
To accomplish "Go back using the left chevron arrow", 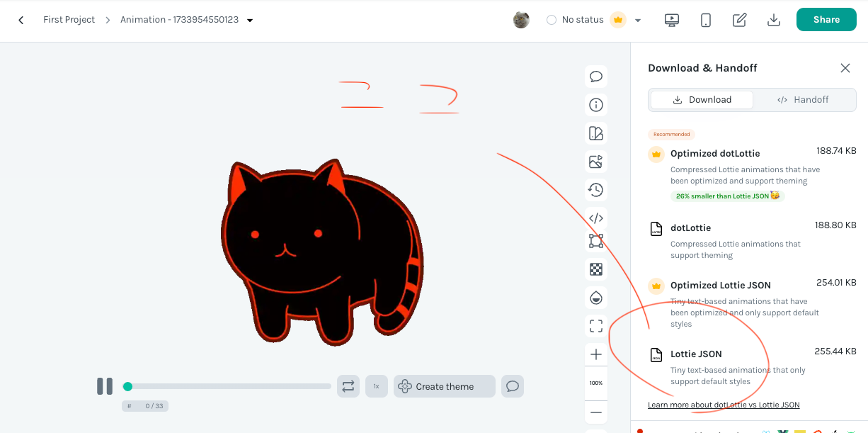I will (21, 20).
